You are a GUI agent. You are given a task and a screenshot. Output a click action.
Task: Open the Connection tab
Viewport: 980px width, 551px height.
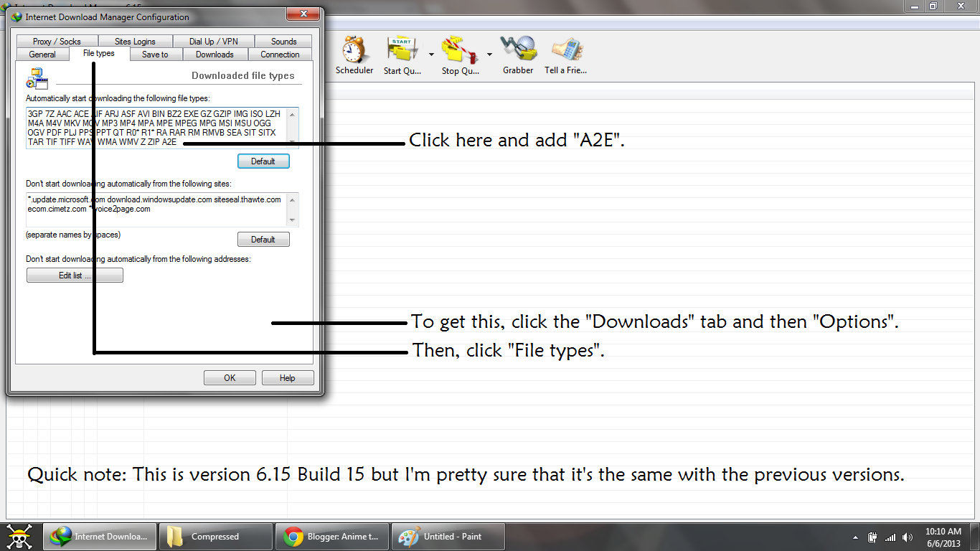point(280,55)
